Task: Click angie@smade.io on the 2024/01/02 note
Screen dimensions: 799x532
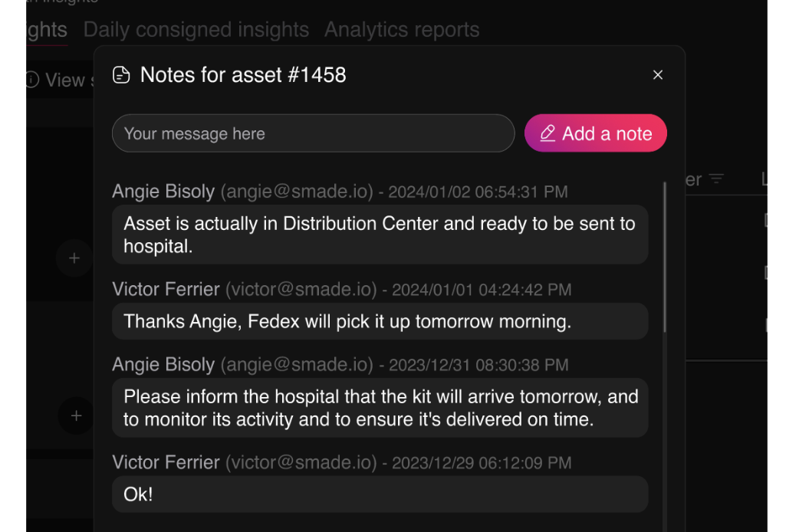Action: tap(297, 192)
